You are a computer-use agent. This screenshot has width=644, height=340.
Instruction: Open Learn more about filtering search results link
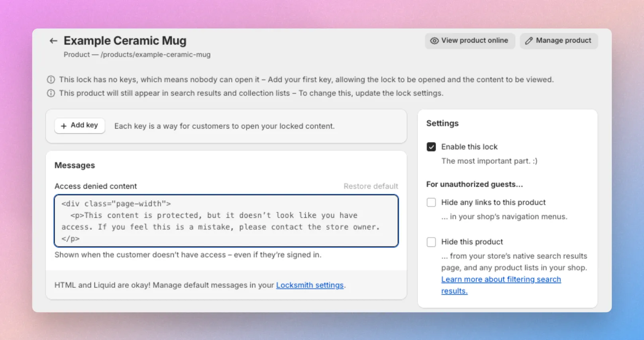pyautogui.click(x=501, y=285)
